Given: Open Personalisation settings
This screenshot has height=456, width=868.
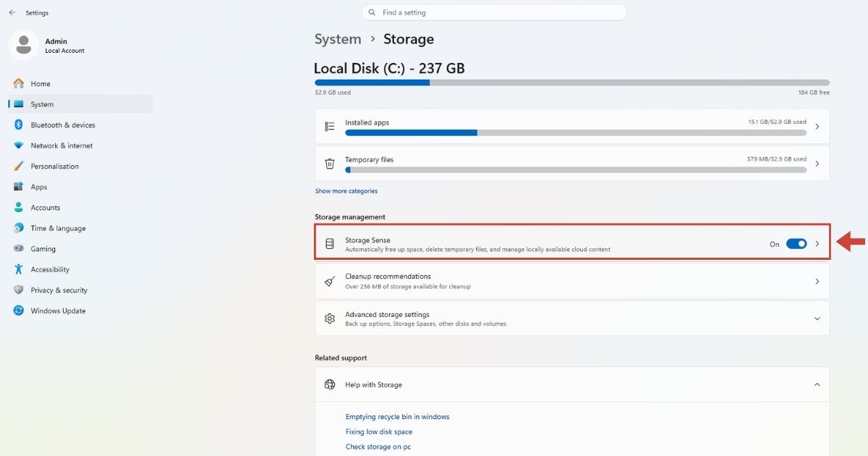Looking at the screenshot, I should [80, 166].
